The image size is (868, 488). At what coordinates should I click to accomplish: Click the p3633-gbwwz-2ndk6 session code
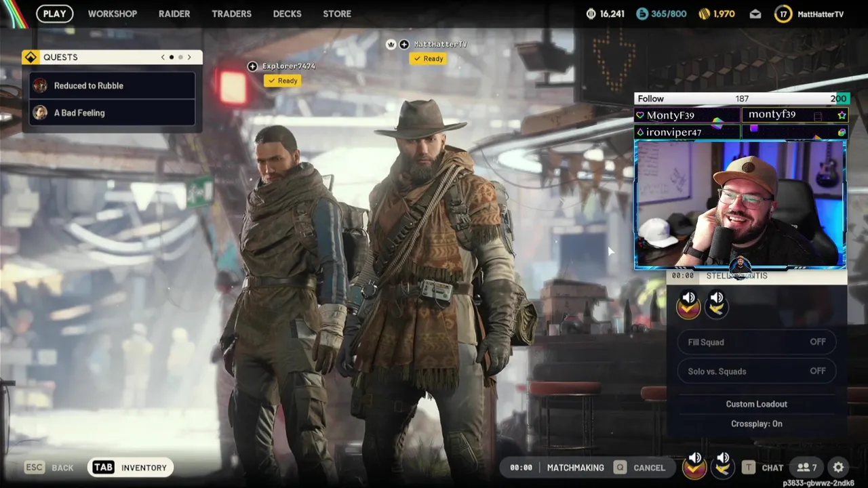(818, 483)
